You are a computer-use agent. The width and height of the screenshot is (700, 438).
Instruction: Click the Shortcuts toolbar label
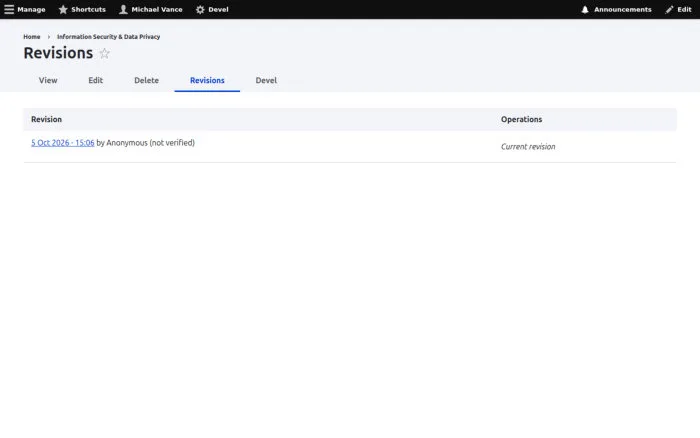click(x=88, y=9)
